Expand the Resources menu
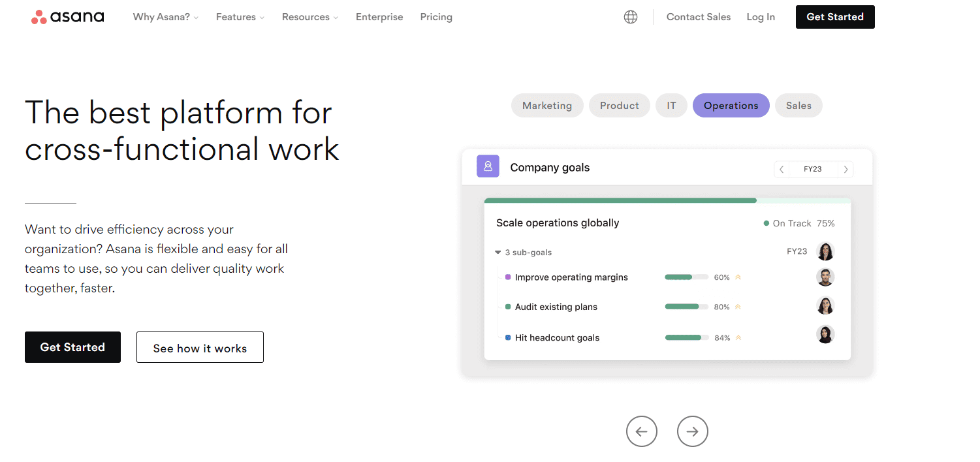This screenshot has width=980, height=462. click(310, 17)
